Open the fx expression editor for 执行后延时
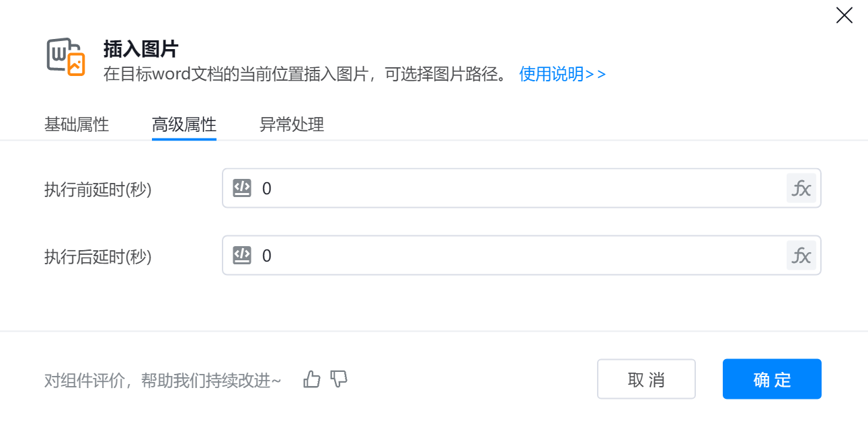Screen dimensions: 868x421 (801, 256)
